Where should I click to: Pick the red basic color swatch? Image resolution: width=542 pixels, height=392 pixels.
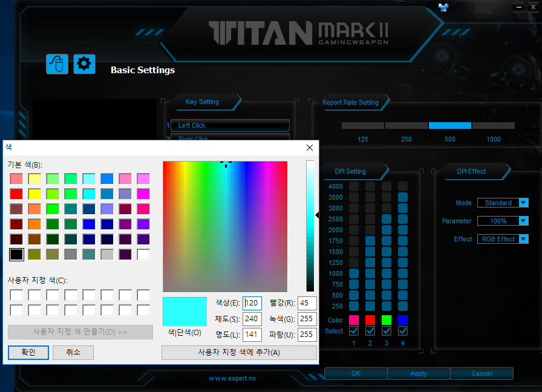[16, 194]
